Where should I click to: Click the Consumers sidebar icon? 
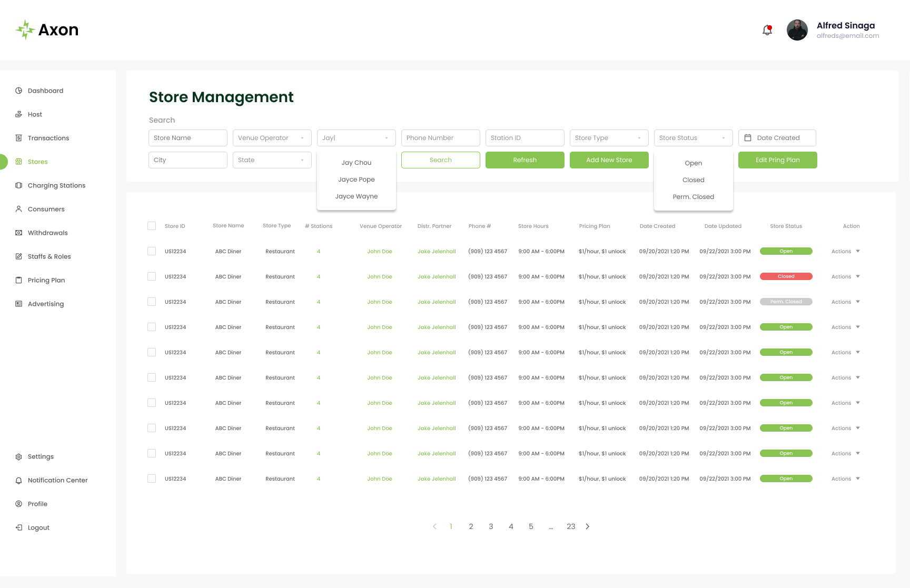[x=18, y=209]
